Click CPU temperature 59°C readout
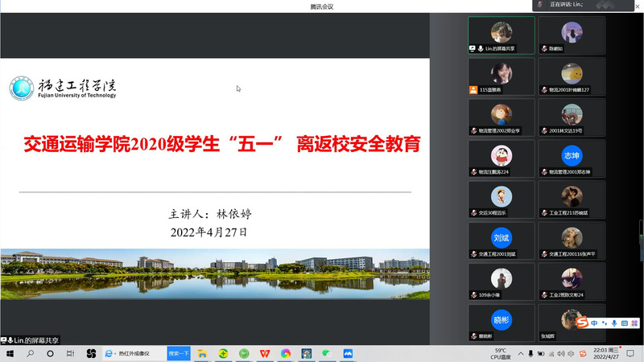Screen dimensions: 644x362 (x=500, y=353)
